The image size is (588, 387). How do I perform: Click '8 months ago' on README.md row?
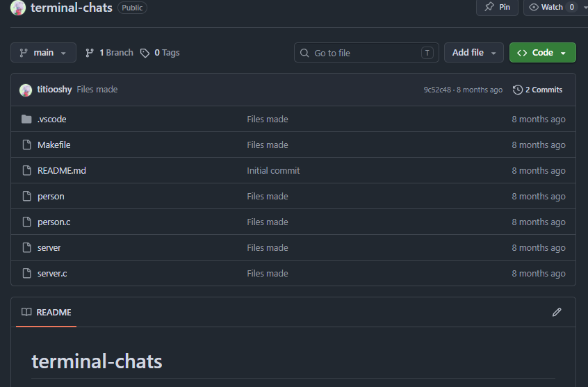tap(539, 171)
